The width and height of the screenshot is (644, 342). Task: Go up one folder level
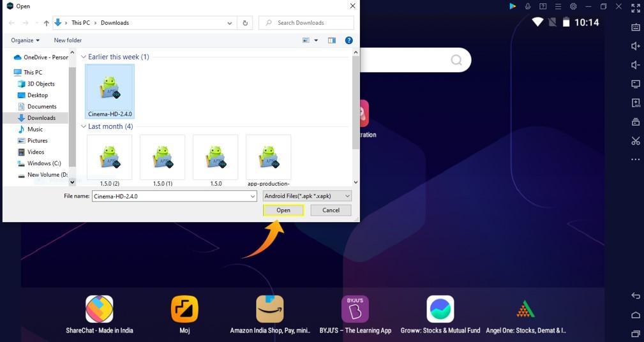(47, 23)
